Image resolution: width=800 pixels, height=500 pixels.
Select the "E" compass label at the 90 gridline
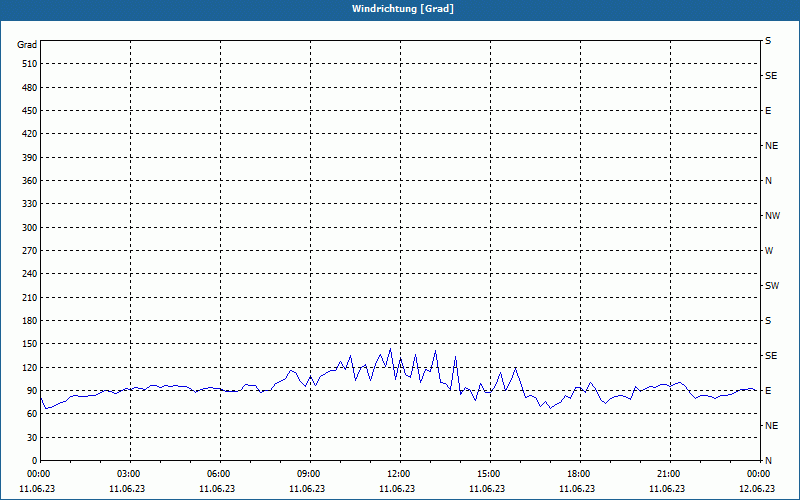click(768, 391)
